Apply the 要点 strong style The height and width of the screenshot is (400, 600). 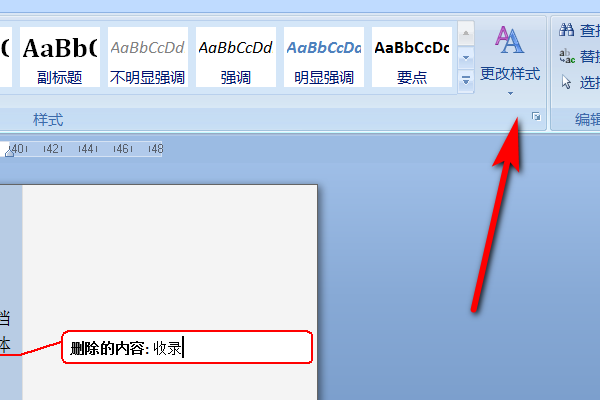click(x=412, y=57)
